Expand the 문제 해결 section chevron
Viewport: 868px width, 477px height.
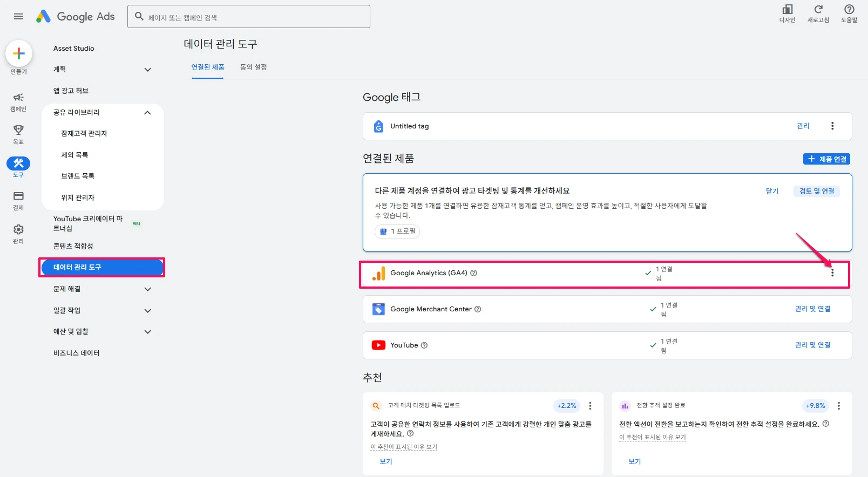pyautogui.click(x=148, y=289)
